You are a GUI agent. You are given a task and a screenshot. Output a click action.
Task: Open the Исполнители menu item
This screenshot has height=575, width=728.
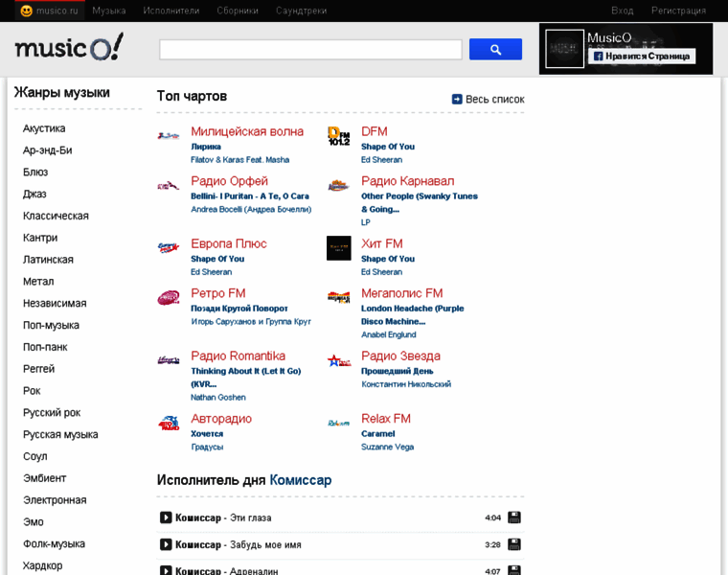(171, 11)
